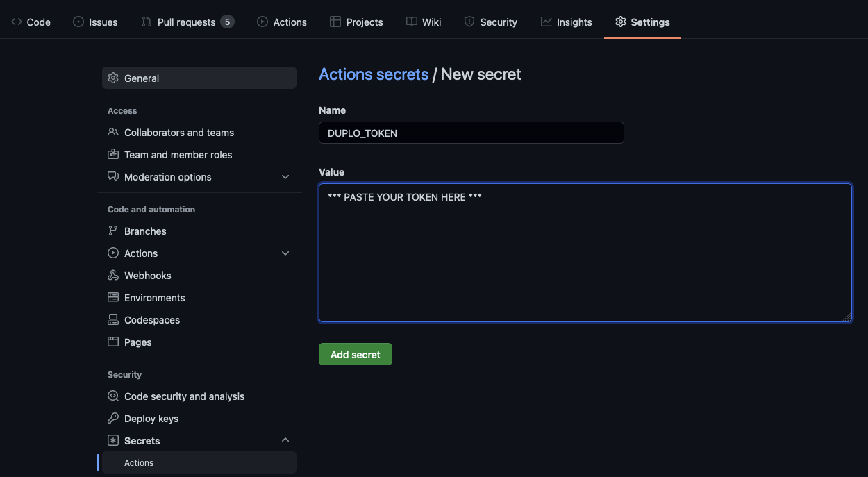
Task: Select Actions under Secrets in sidebar
Action: point(139,463)
